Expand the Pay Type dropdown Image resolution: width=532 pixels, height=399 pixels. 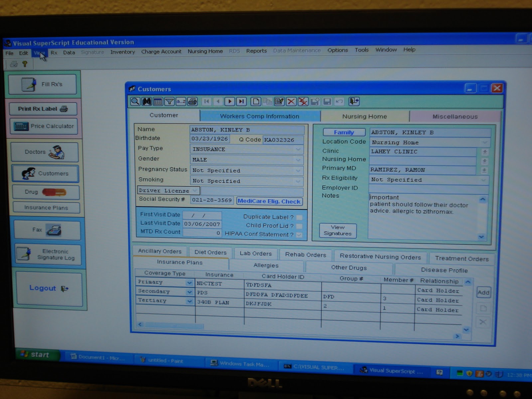(298, 150)
